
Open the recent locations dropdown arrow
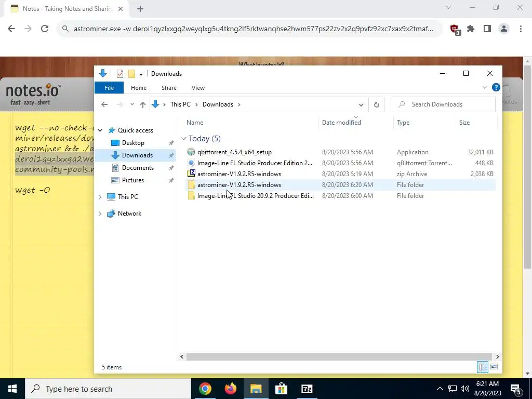point(132,104)
